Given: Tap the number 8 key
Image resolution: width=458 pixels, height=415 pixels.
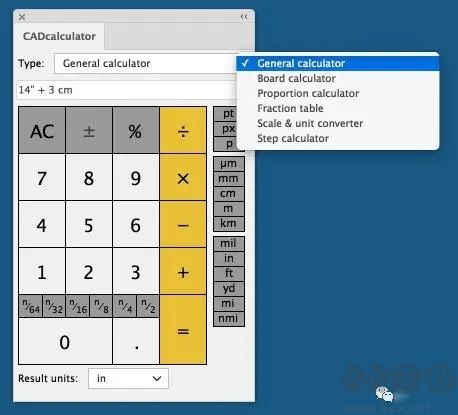Looking at the screenshot, I should coord(89,177).
